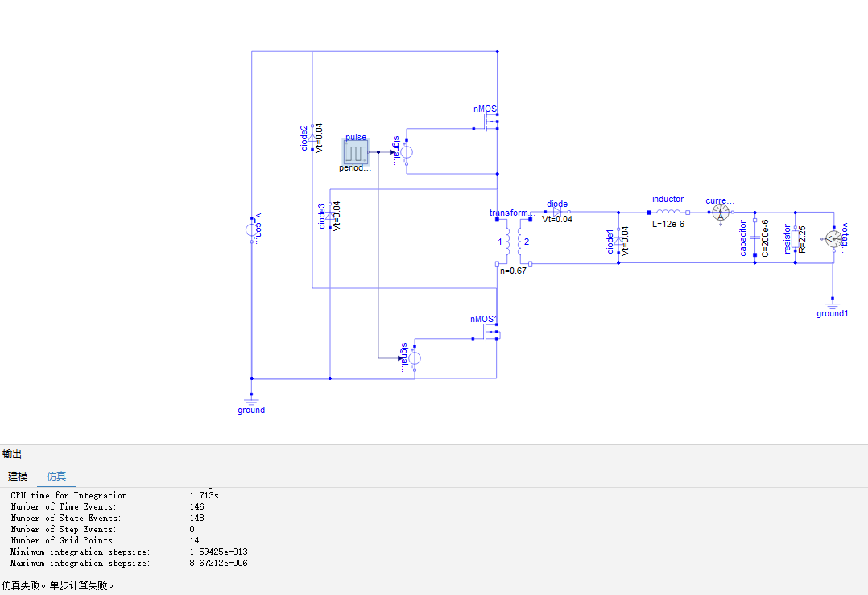The width and height of the screenshot is (868, 595).
Task: Select the current sensor component
Action: coord(720,212)
